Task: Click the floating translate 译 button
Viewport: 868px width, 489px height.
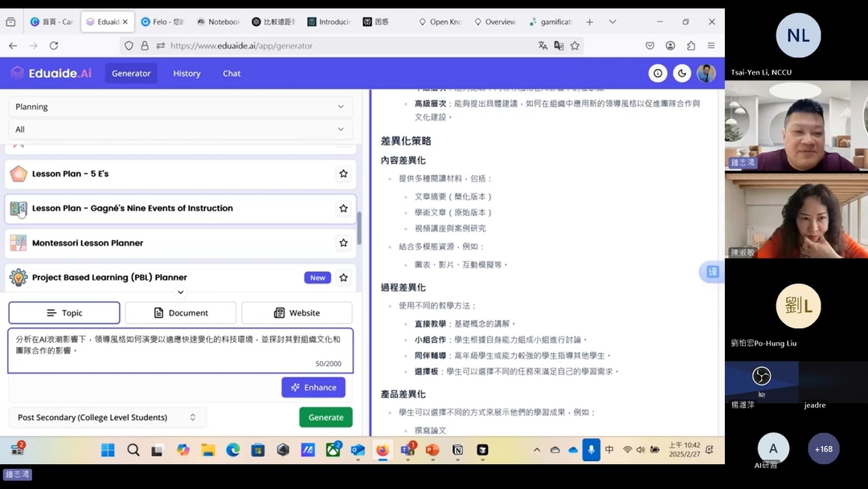Action: (x=711, y=271)
